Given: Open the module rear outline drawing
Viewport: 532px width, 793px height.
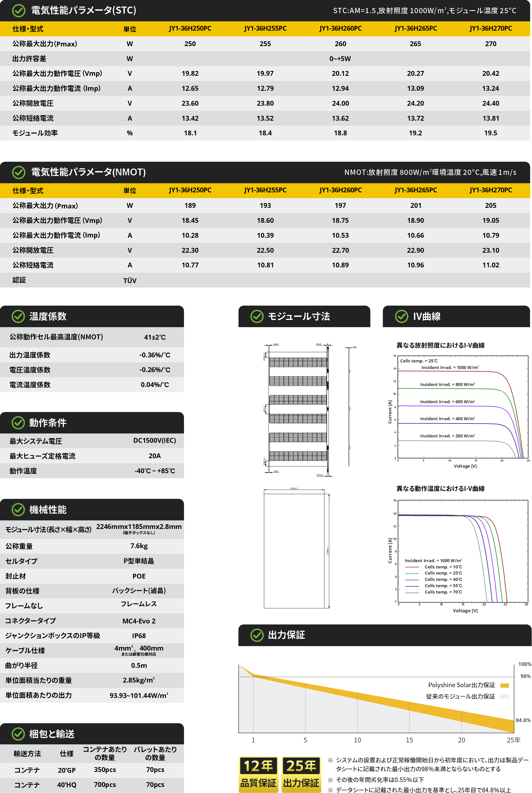Looking at the screenshot, I should [x=297, y=548].
